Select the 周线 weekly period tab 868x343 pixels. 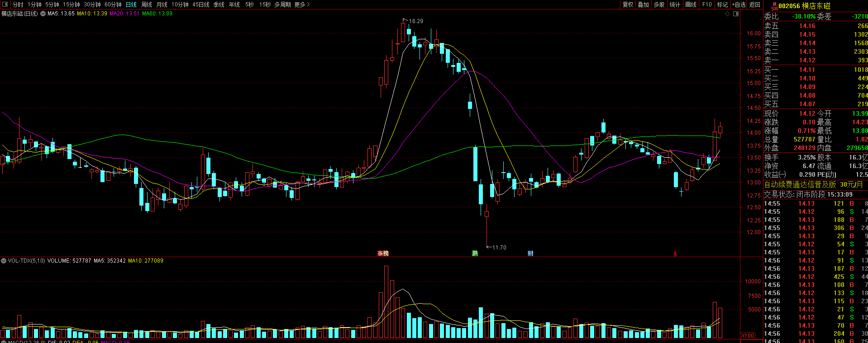[x=147, y=5]
